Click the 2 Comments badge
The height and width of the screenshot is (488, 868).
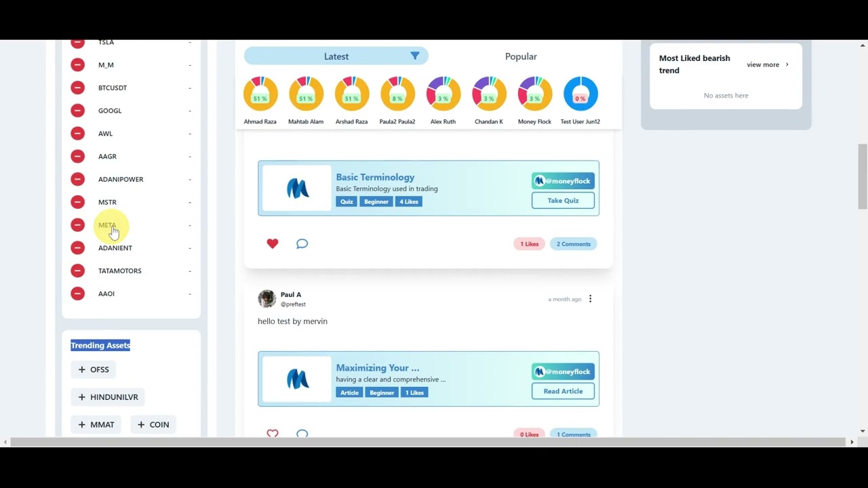coord(573,244)
